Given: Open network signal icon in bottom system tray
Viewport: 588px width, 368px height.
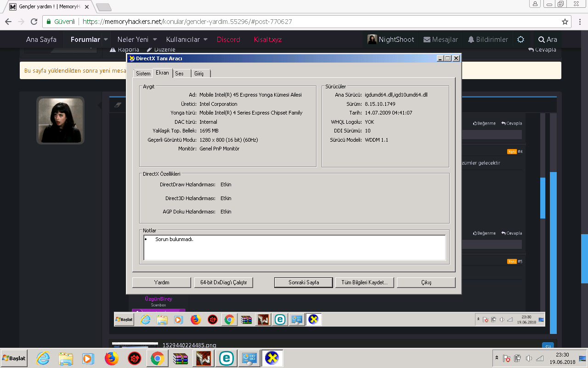Looking at the screenshot, I should click(540, 358).
